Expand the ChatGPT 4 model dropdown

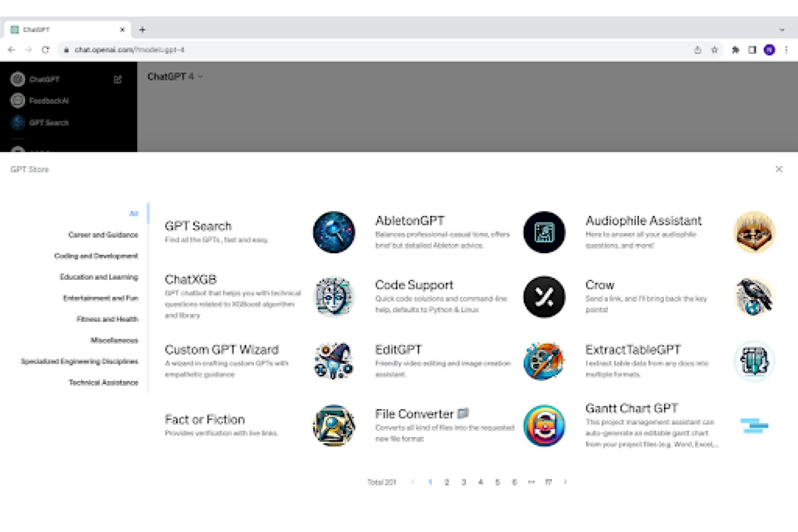point(175,77)
